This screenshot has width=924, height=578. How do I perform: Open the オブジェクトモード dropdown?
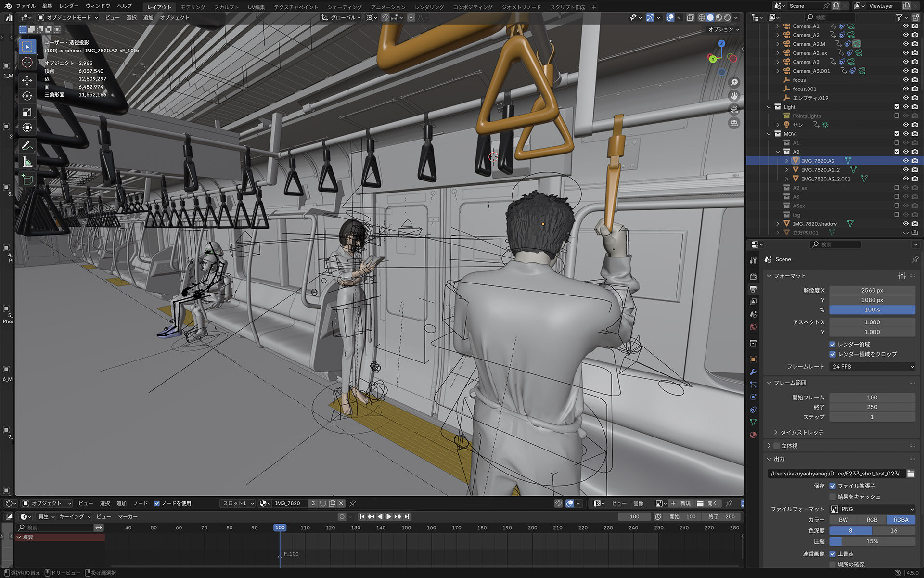tap(68, 17)
